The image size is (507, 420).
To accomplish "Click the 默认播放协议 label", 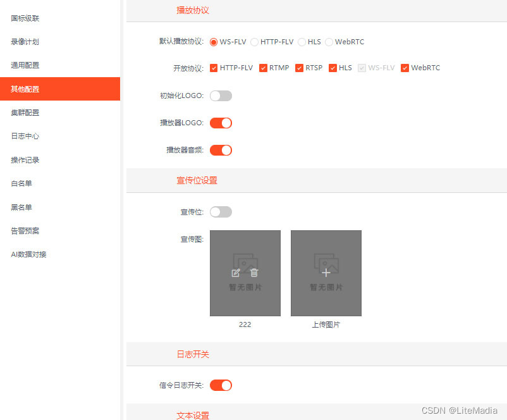I will (181, 41).
